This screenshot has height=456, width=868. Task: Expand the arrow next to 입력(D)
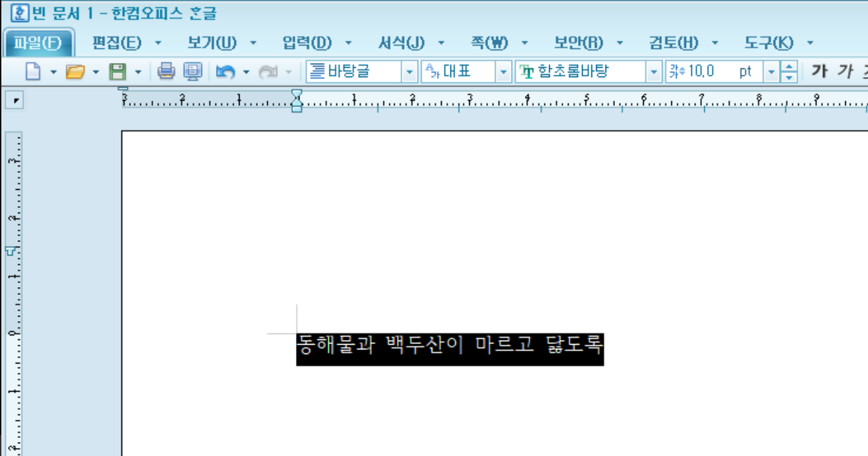coord(348,44)
